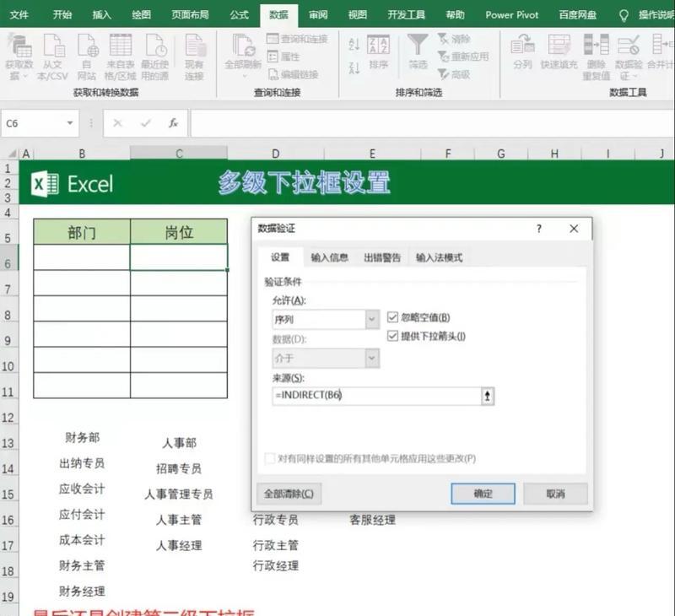The height and width of the screenshot is (616, 675).
Task: Click the sort ascending A-Z icon
Action: (354, 44)
